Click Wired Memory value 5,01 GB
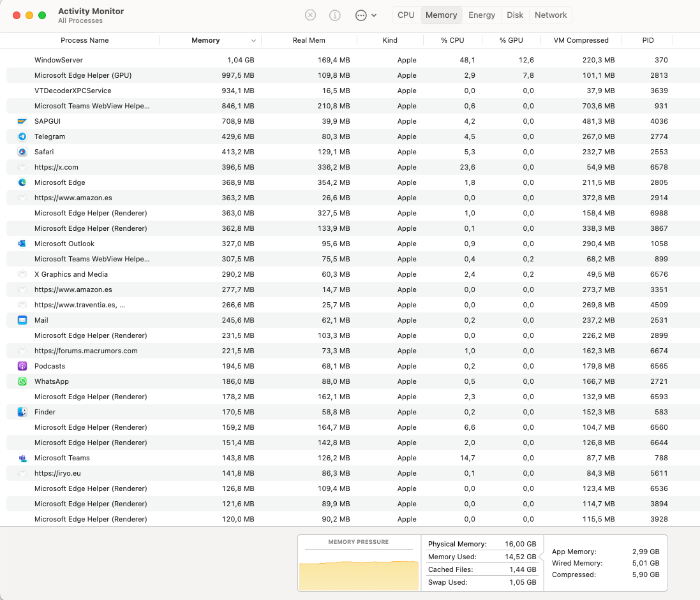The image size is (700, 600). (x=646, y=564)
